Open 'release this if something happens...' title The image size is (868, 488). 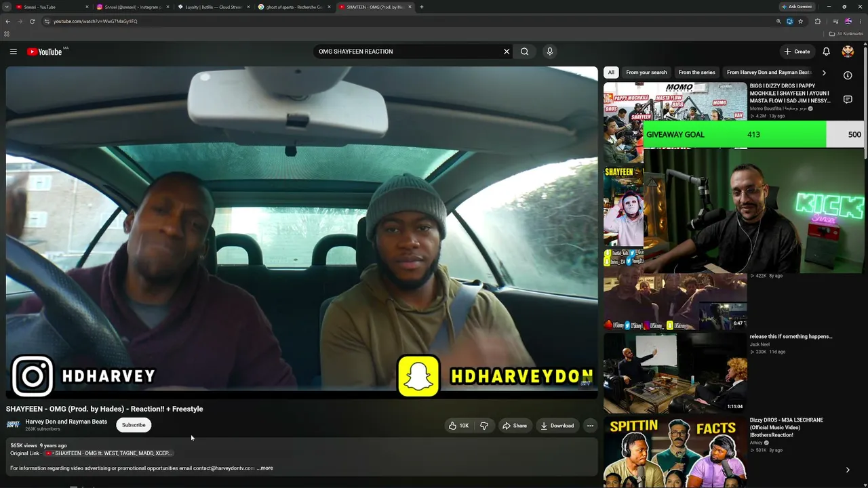click(x=791, y=336)
